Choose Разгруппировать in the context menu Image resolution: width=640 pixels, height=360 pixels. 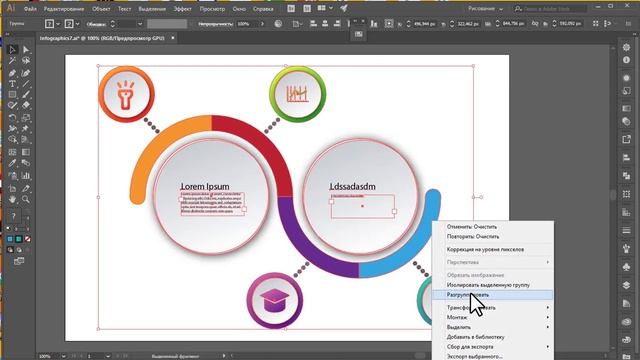pyautogui.click(x=493, y=295)
